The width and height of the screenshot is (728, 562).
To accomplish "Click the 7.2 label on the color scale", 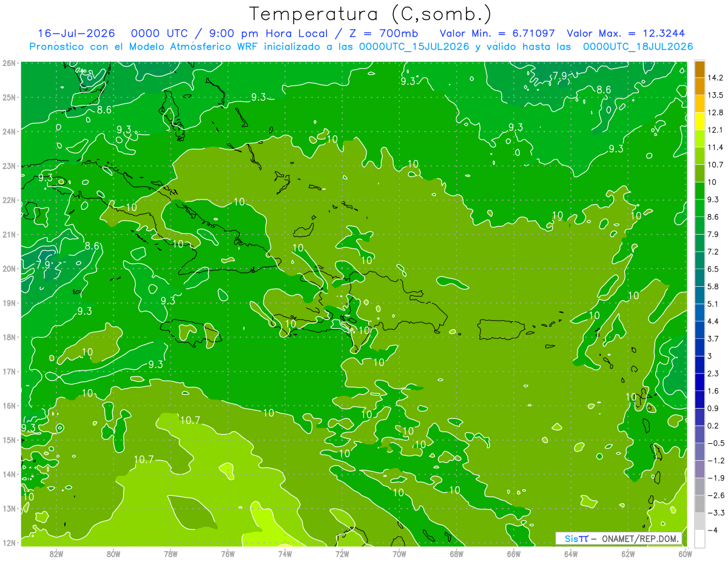I will 713,252.
